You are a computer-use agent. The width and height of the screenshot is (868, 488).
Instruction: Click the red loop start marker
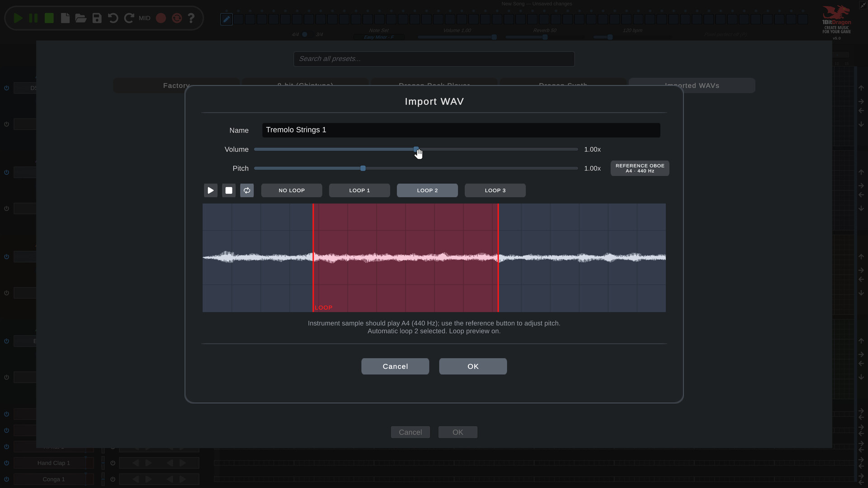click(x=313, y=258)
